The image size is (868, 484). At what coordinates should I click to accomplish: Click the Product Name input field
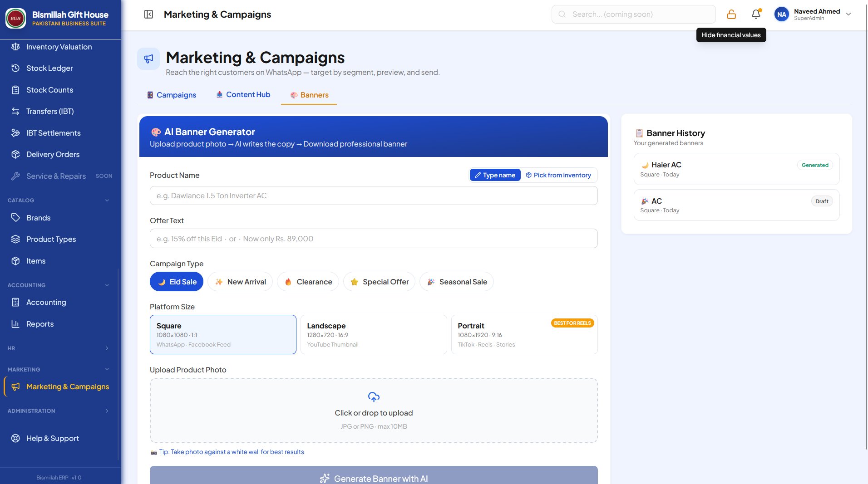[374, 196]
